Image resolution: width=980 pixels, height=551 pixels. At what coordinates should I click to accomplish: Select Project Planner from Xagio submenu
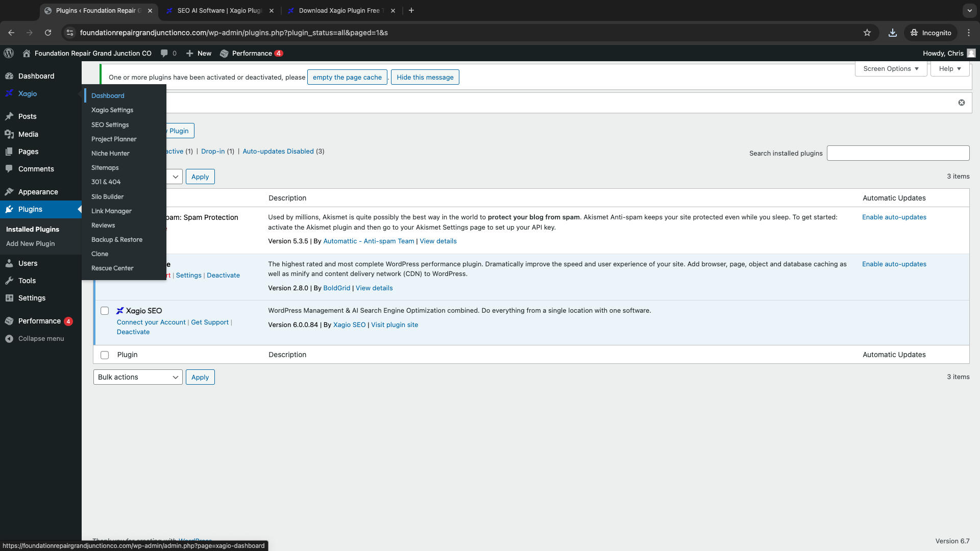tap(114, 139)
